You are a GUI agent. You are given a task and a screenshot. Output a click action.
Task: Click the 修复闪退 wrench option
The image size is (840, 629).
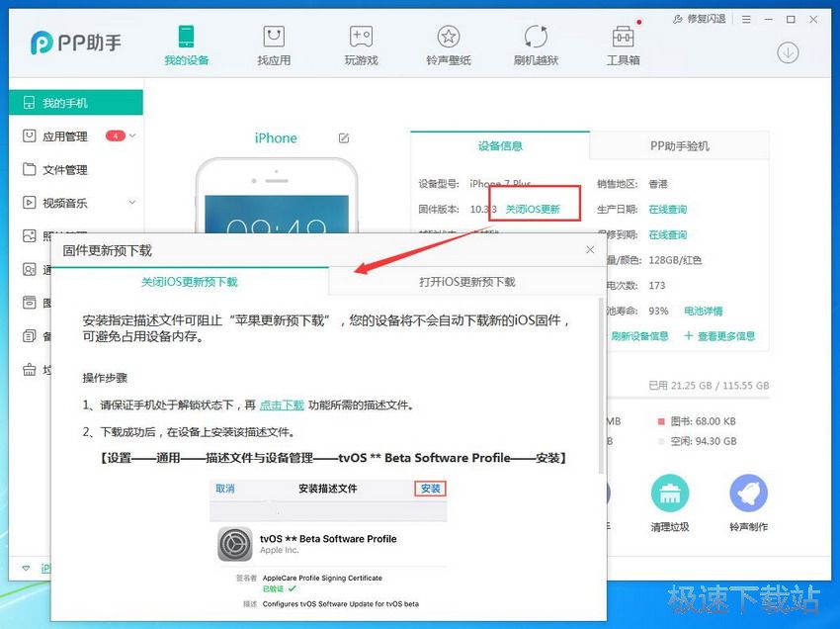(699, 20)
